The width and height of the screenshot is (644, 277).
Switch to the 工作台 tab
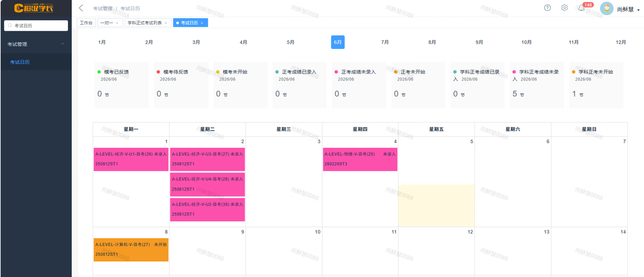click(86, 23)
